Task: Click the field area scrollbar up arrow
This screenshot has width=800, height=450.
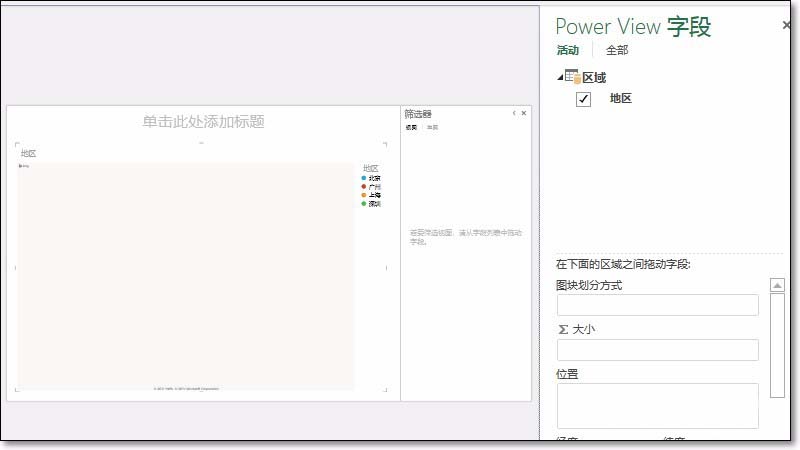Action: click(777, 285)
